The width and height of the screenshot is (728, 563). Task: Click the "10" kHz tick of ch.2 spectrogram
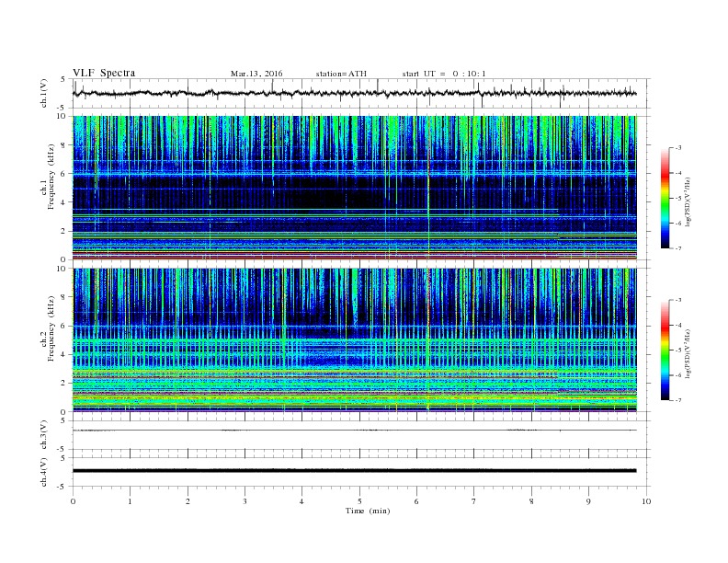click(62, 269)
